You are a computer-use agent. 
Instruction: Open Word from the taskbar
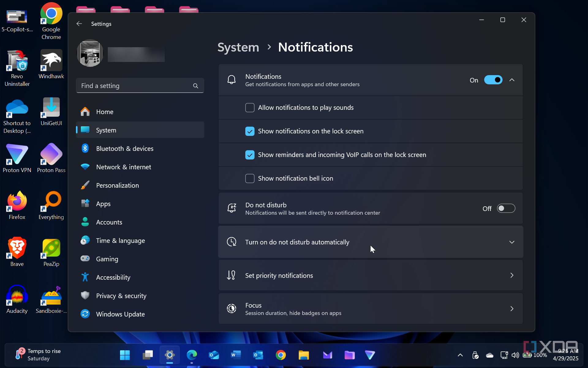[236, 355]
